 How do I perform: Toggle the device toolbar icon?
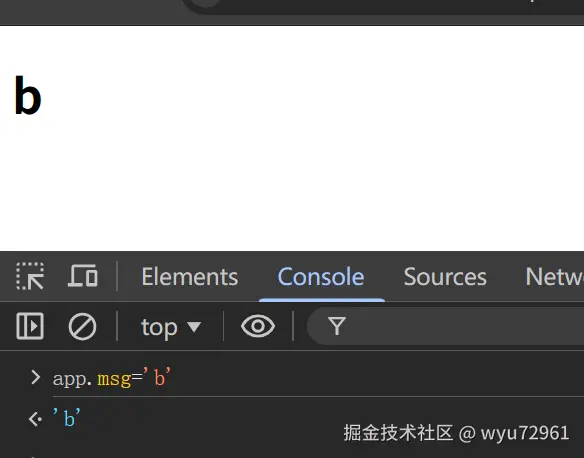pyautogui.click(x=83, y=276)
